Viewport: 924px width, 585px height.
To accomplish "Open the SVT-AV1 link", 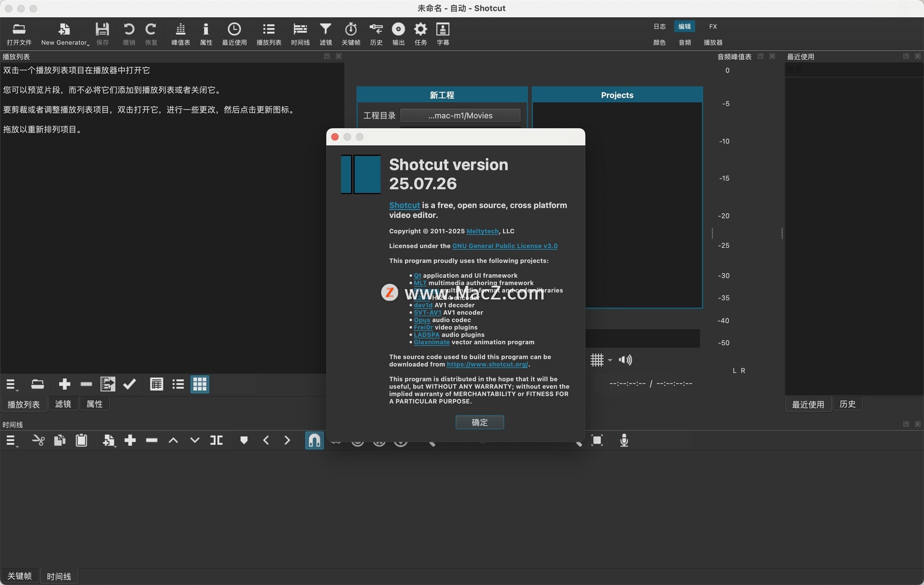I will [427, 313].
